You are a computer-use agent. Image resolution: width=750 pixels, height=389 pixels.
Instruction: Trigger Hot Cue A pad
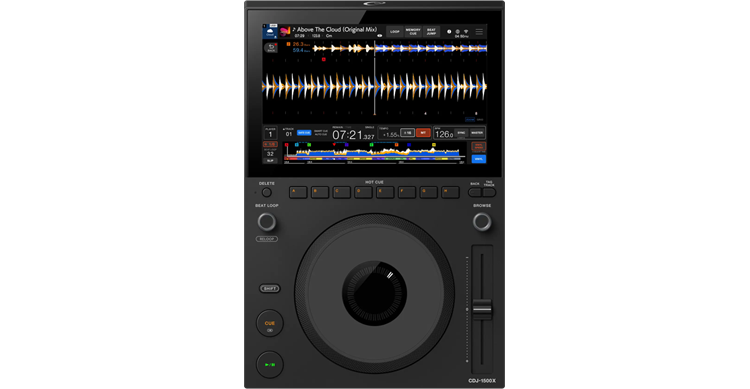[298, 192]
